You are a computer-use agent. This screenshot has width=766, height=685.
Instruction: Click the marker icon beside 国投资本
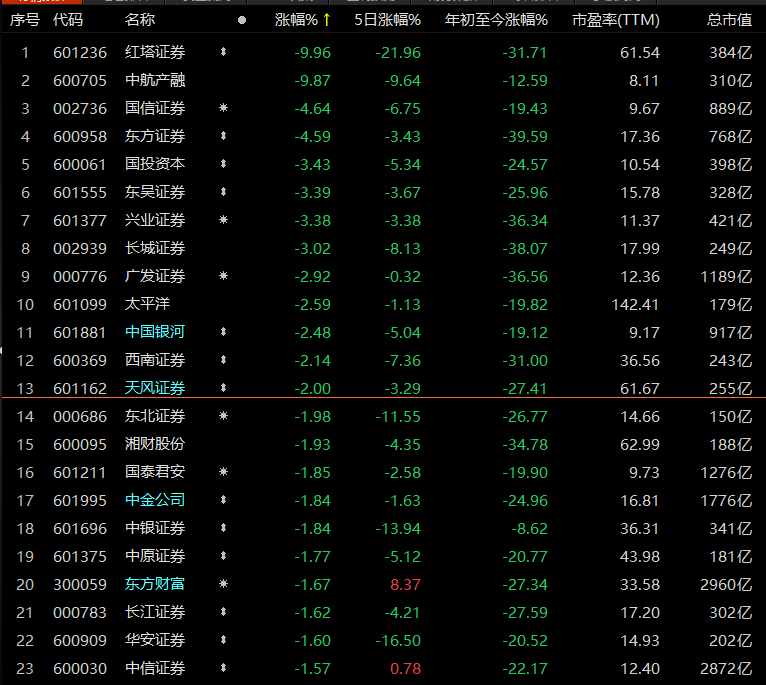[223, 164]
